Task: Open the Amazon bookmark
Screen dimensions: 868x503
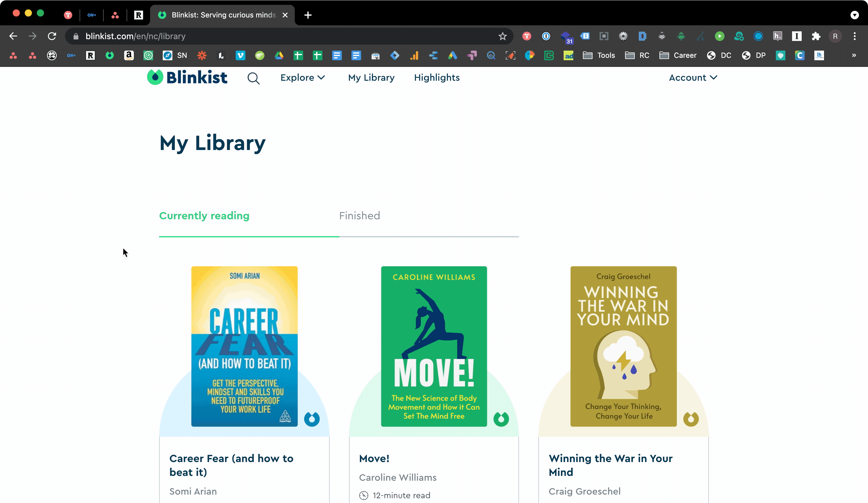Action: 129,55
